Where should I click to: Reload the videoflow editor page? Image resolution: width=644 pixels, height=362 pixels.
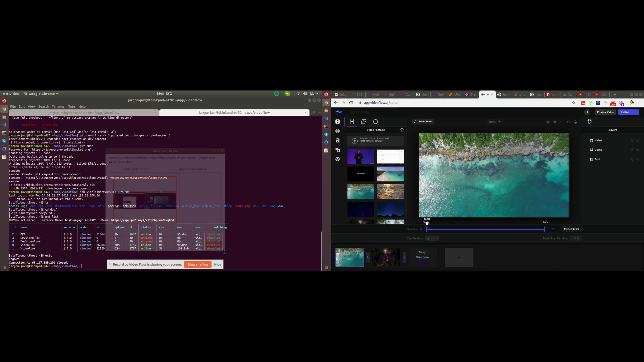click(351, 103)
